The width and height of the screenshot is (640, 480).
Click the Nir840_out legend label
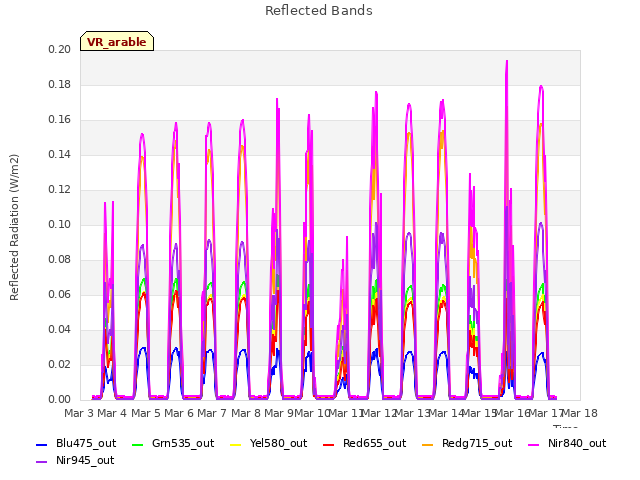pos(577,443)
